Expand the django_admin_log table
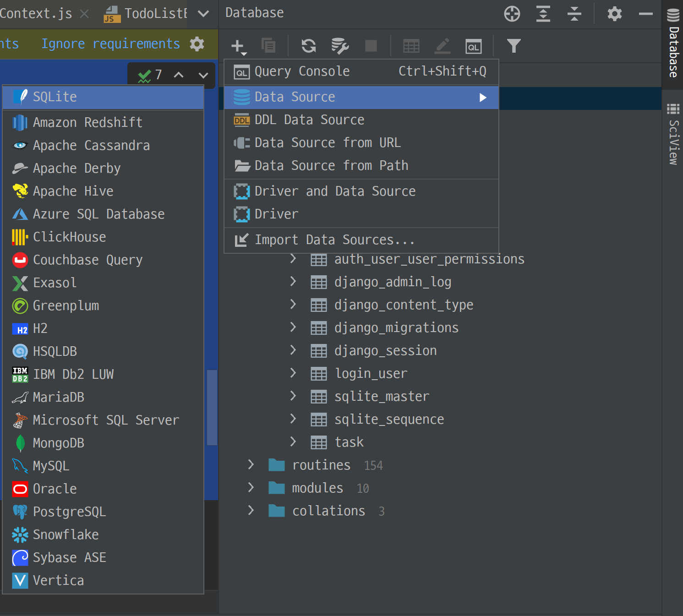Image resolution: width=683 pixels, height=616 pixels. (293, 282)
